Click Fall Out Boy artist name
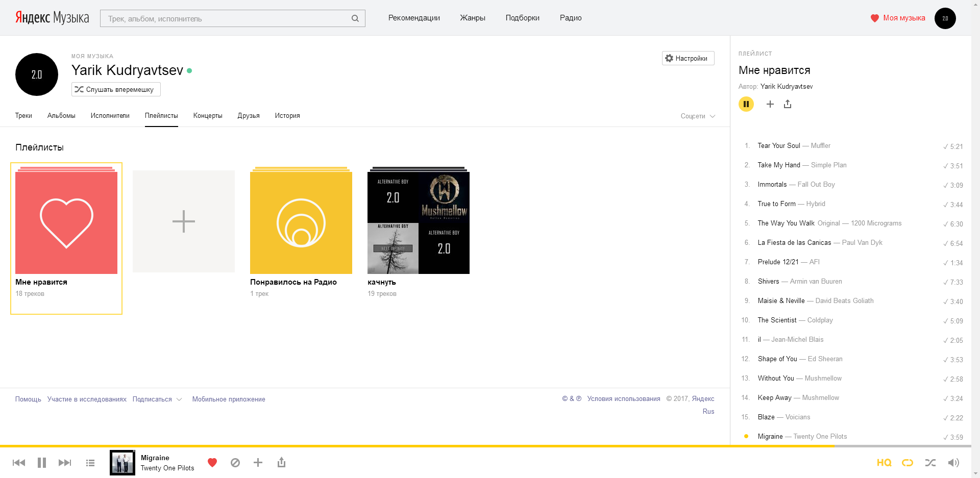The image size is (980, 478). pyautogui.click(x=816, y=185)
